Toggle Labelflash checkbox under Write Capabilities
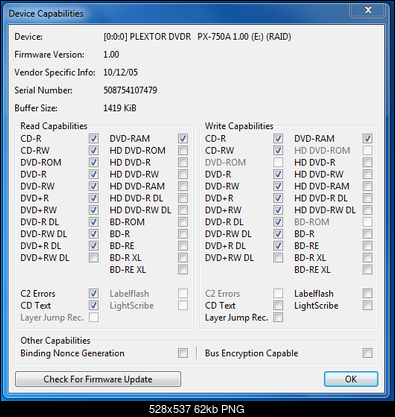395x417 pixels. tap(367, 293)
